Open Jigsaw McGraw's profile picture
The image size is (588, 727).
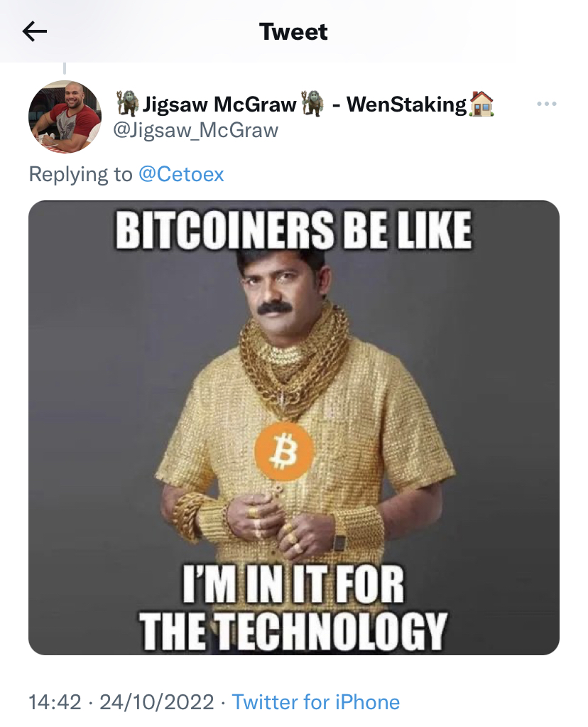click(x=65, y=117)
